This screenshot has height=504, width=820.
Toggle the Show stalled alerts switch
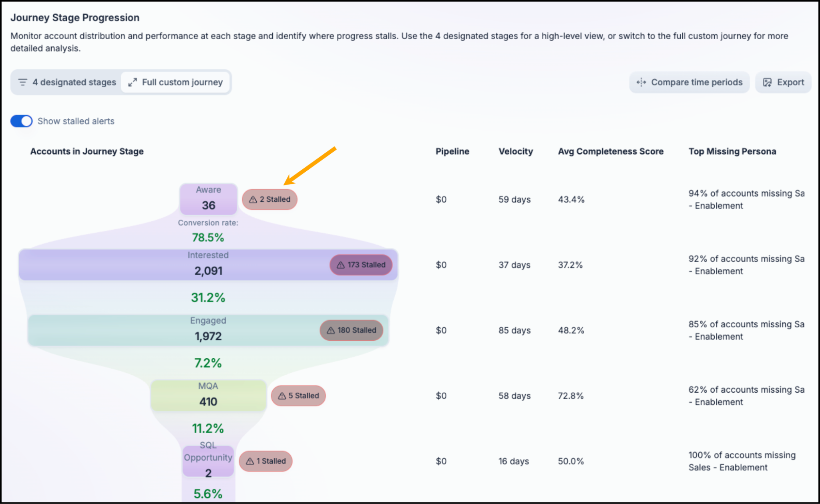21,121
